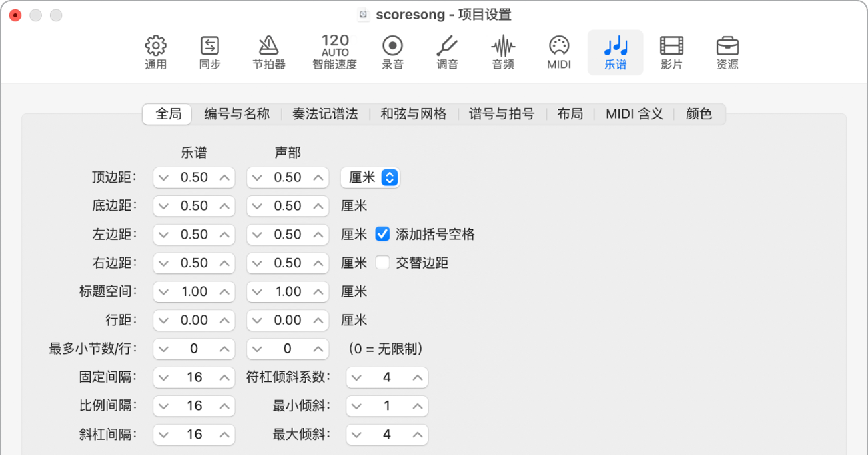Image resolution: width=868 pixels, height=456 pixels.
Task: Click the 斜杠间隔 value field 16
Action: tap(194, 435)
